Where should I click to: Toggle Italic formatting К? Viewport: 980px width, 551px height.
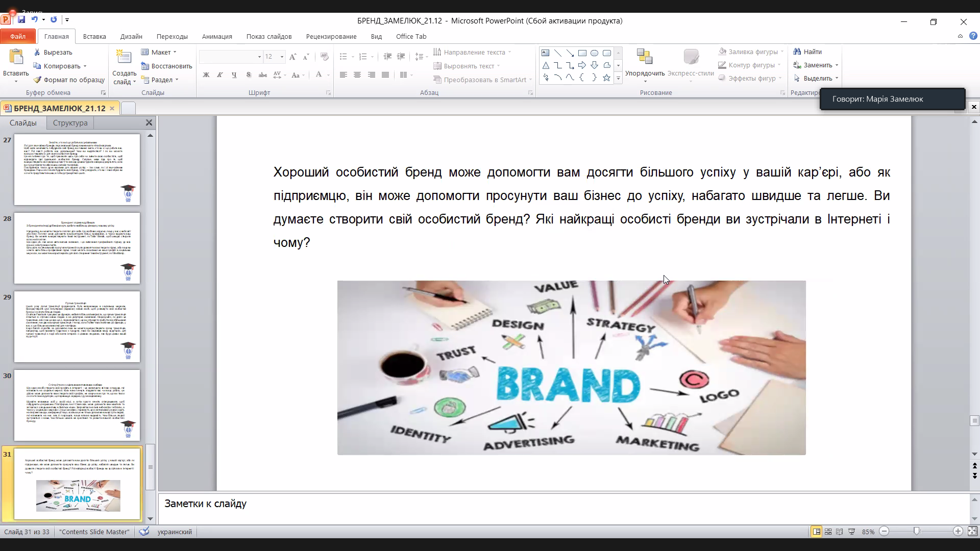tap(220, 75)
